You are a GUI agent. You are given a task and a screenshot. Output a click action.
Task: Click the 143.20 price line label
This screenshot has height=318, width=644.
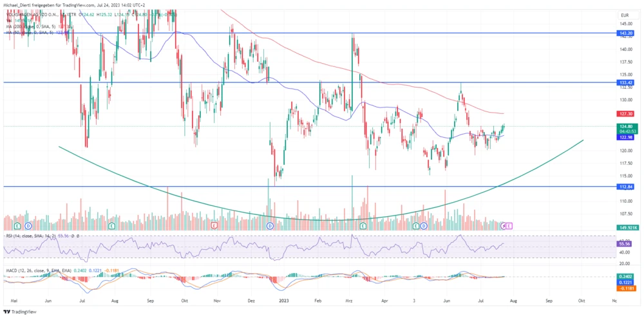click(627, 33)
